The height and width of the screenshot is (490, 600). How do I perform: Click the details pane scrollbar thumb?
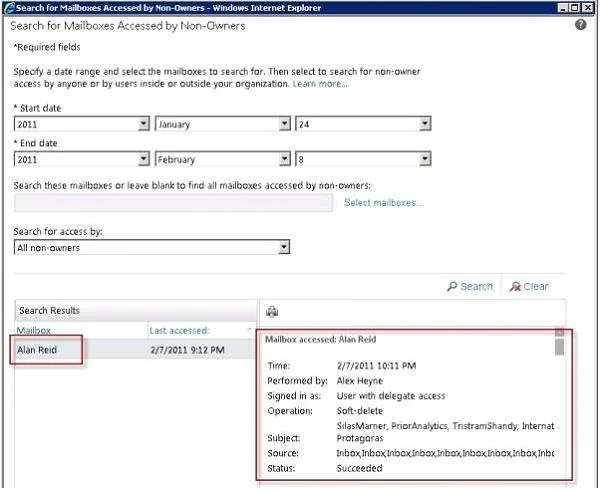[559, 347]
